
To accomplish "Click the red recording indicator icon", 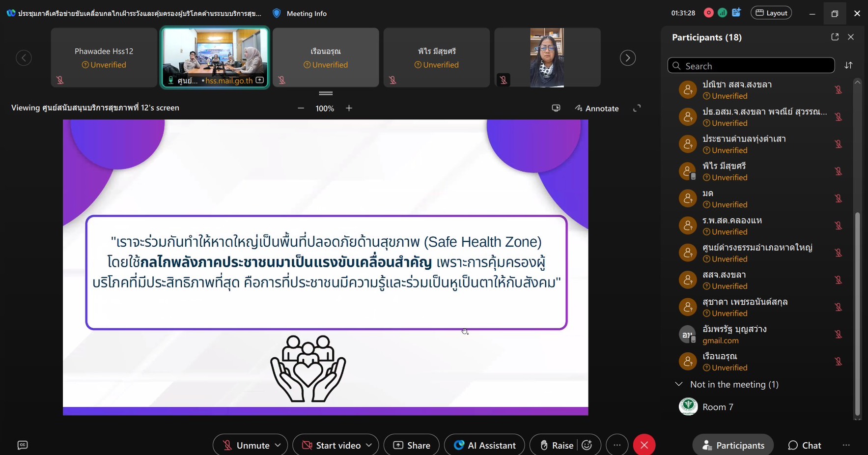I will (708, 13).
